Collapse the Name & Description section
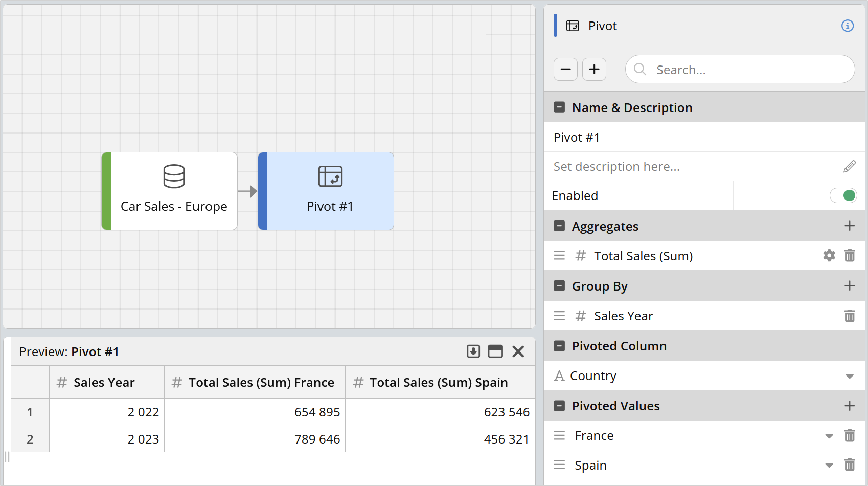Viewport: 868px width, 486px height. click(559, 107)
